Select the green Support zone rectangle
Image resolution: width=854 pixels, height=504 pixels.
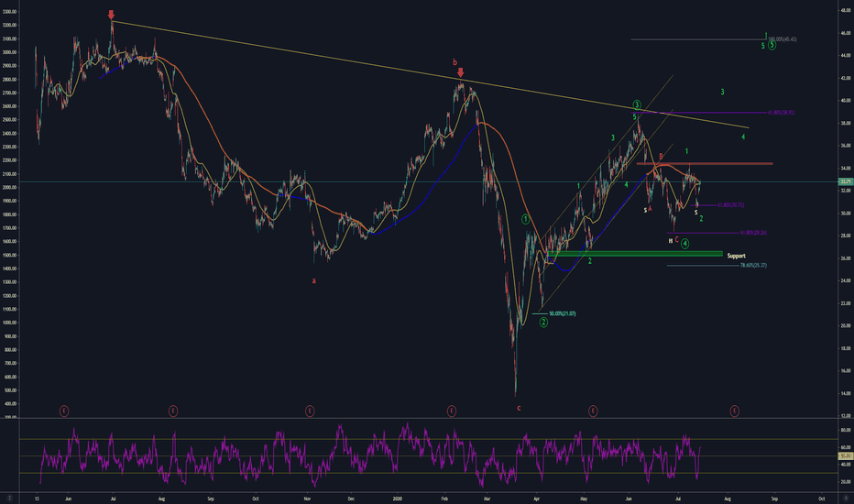pos(634,254)
